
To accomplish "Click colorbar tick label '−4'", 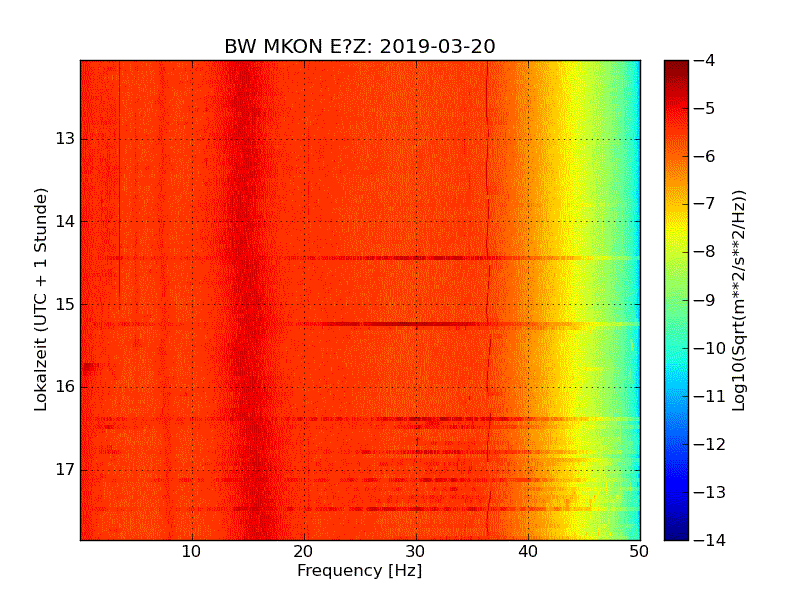I will [705, 61].
